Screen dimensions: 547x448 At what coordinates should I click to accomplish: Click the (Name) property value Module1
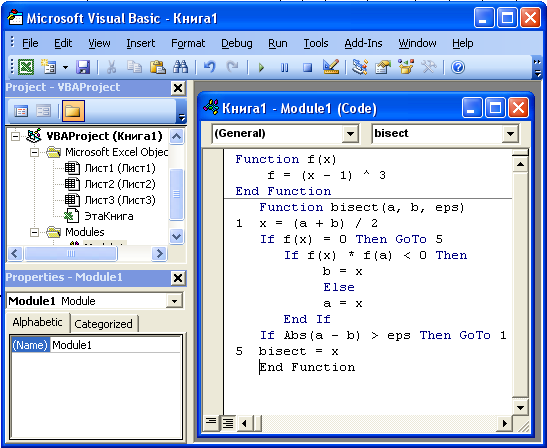115,345
